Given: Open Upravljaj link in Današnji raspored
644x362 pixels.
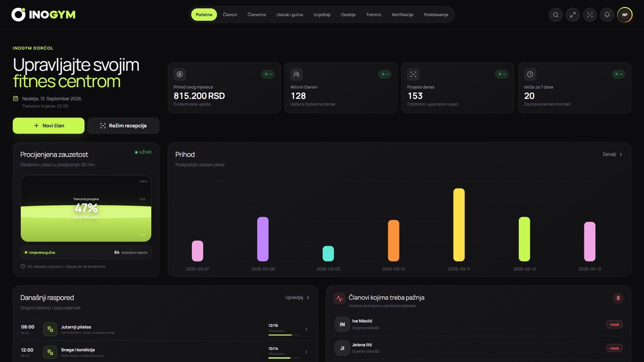Looking at the screenshot, I should point(297,298).
